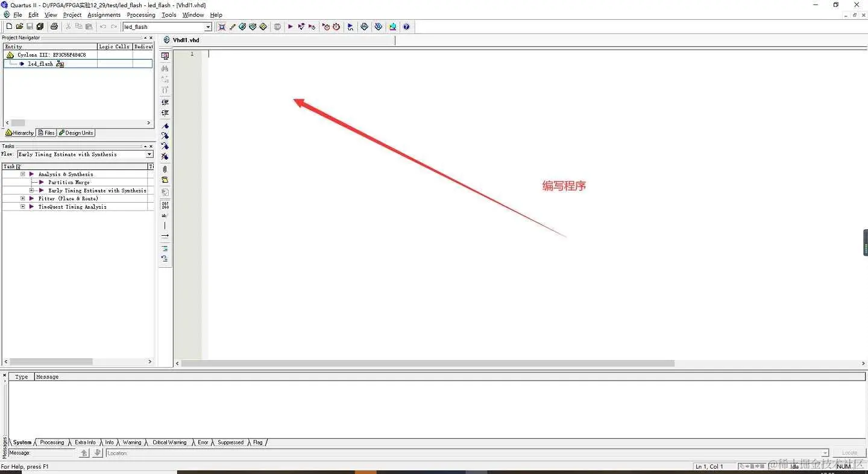This screenshot has height=474, width=868.
Task: Click the paperclip icon in editor sidebar
Action: [x=165, y=169]
